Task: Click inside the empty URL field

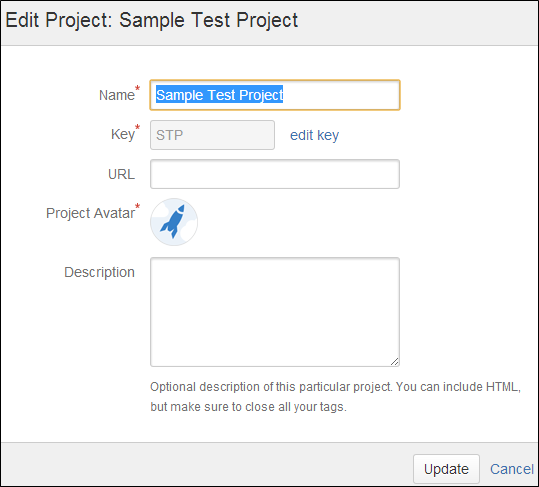Action: pos(275,174)
